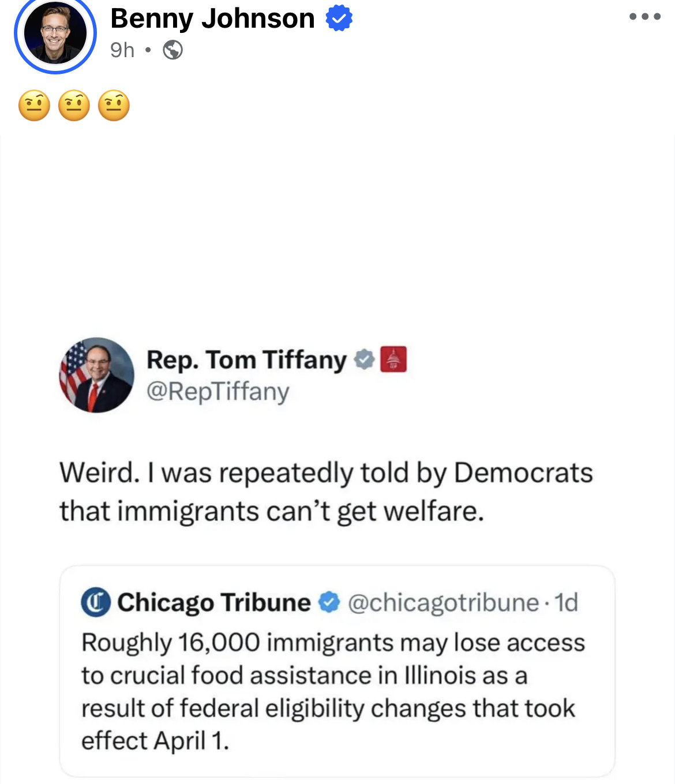Click the first raised-eyebrow emoji
This screenshot has width=675, height=784.
(x=34, y=106)
